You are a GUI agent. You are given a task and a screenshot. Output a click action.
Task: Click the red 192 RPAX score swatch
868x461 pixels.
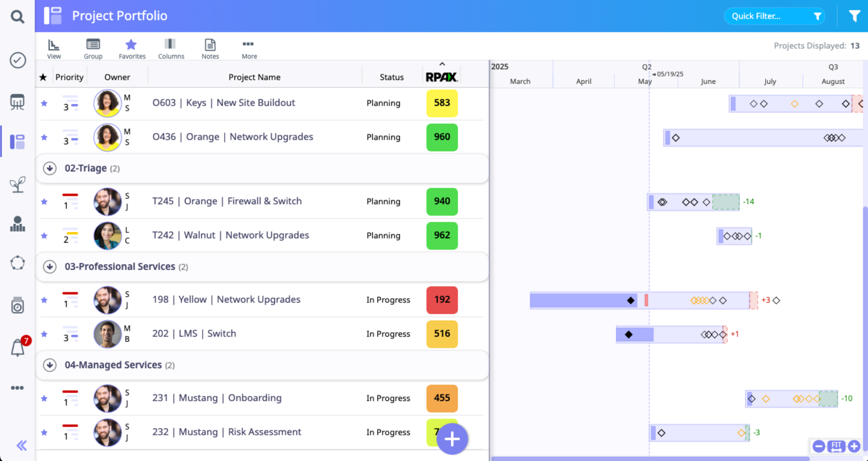(442, 300)
